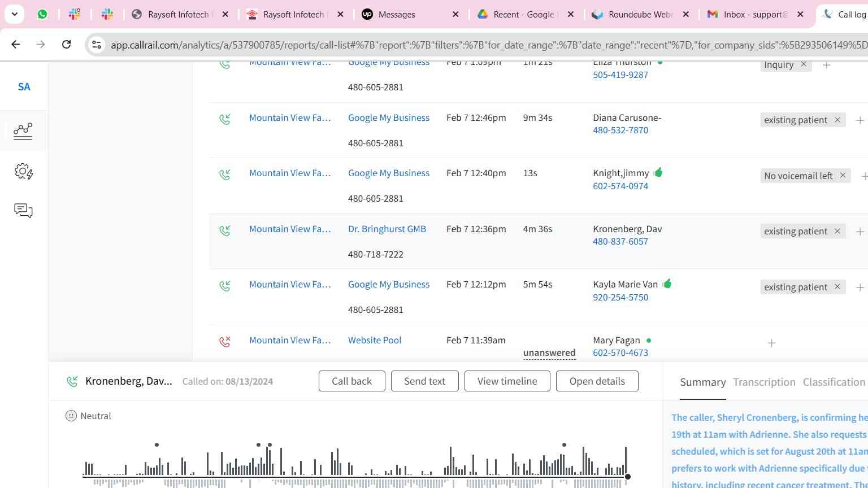
Task: Open the chat conversations icon in sidebar
Action: tap(23, 211)
